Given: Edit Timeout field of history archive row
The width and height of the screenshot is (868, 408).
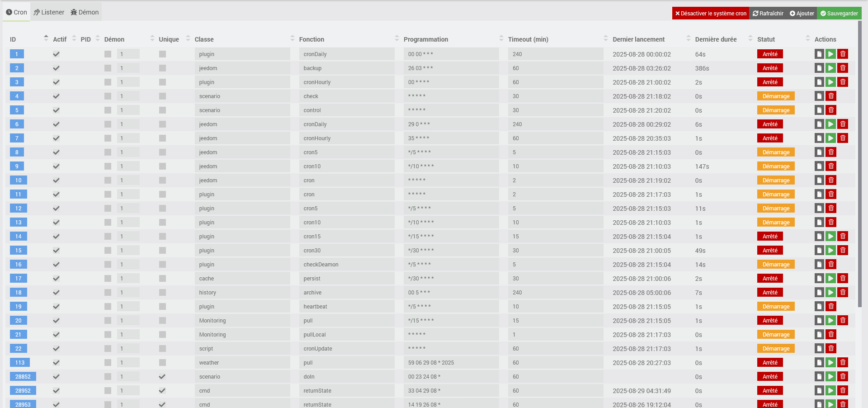Looking at the screenshot, I should click(556, 293).
